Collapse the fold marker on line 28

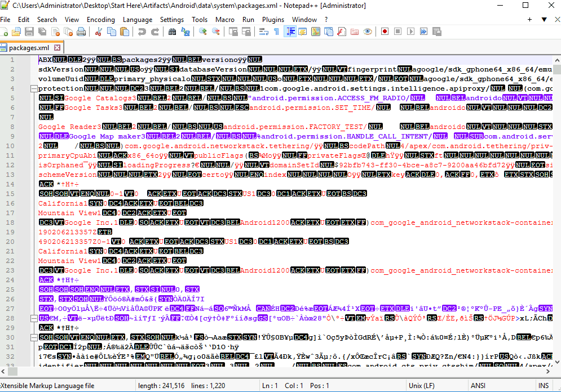[34, 318]
